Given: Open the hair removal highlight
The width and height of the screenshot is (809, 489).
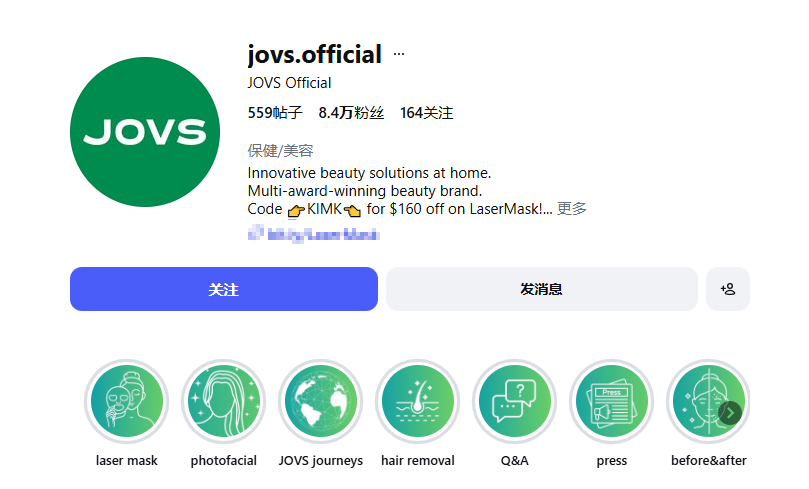Looking at the screenshot, I should tap(417, 401).
